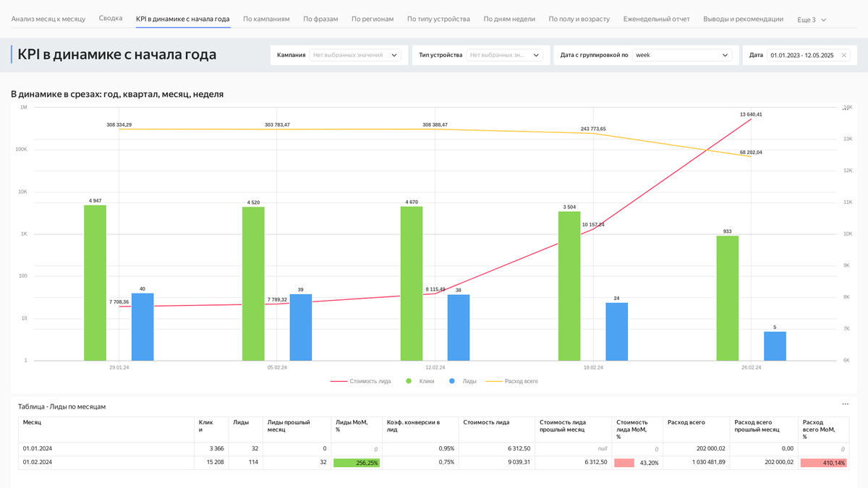Click the green clicks bar labeled 3 504
Image resolution: width=868 pixels, height=488 pixels.
coord(569,286)
